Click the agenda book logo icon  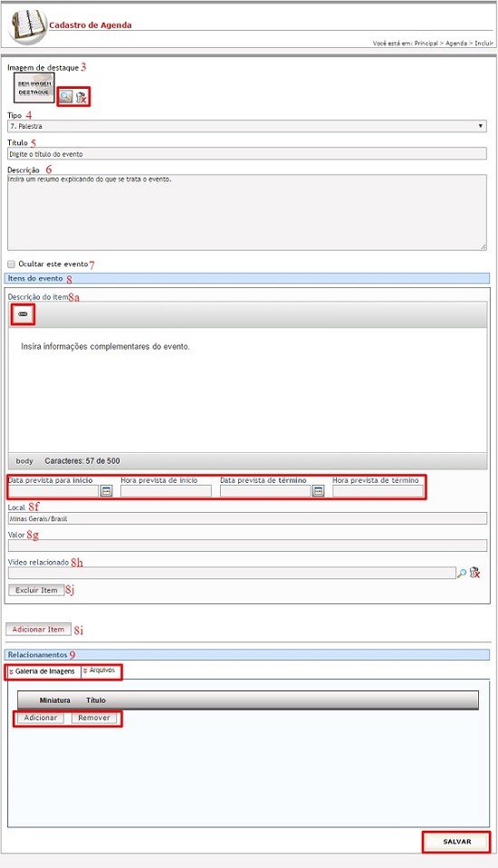coord(28,26)
